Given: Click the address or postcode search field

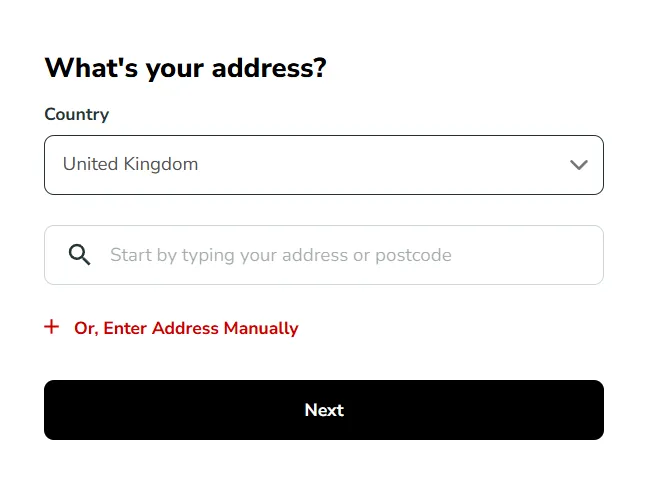Looking at the screenshot, I should point(323,255).
